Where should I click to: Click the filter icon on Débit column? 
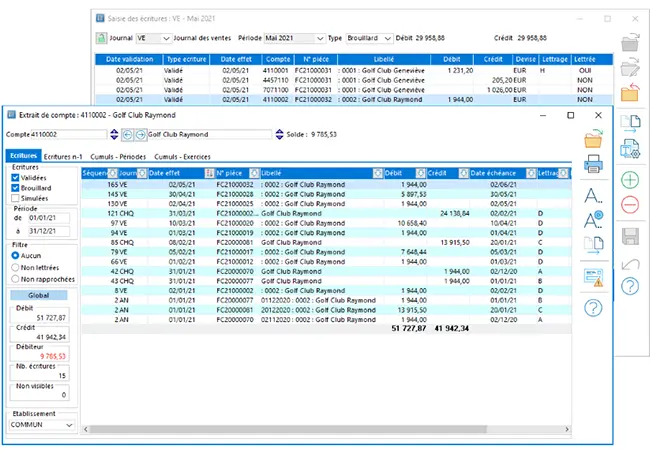(420, 173)
